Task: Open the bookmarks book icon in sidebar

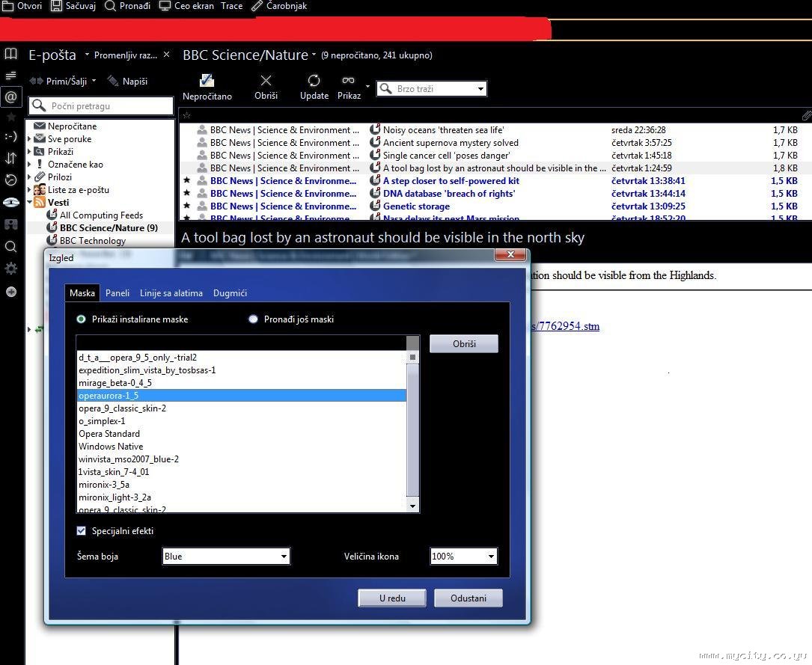Action: point(10,54)
